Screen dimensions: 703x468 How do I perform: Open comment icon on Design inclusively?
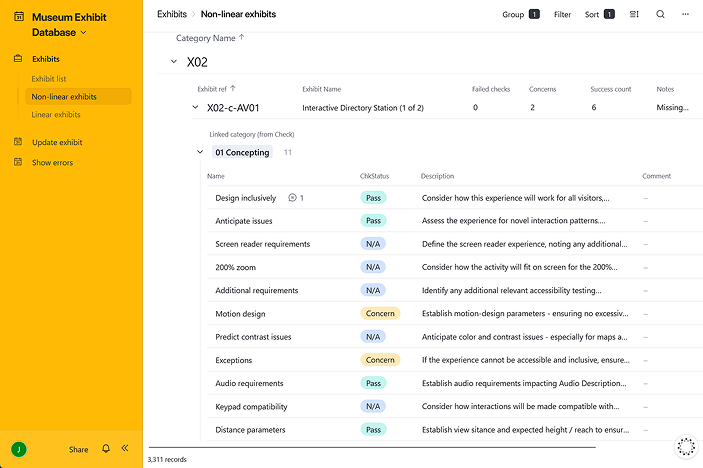292,198
